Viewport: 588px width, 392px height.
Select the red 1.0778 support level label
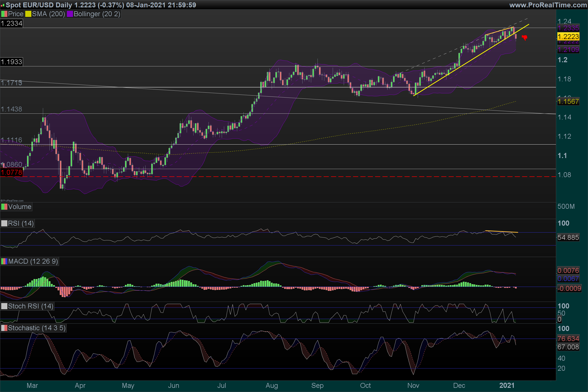click(12, 172)
